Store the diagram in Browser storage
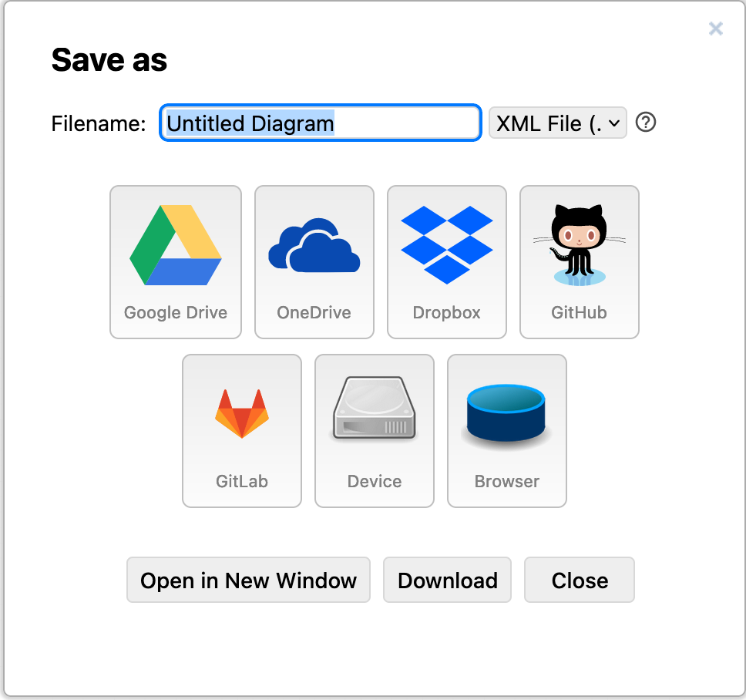Image resolution: width=746 pixels, height=700 pixels. [506, 430]
